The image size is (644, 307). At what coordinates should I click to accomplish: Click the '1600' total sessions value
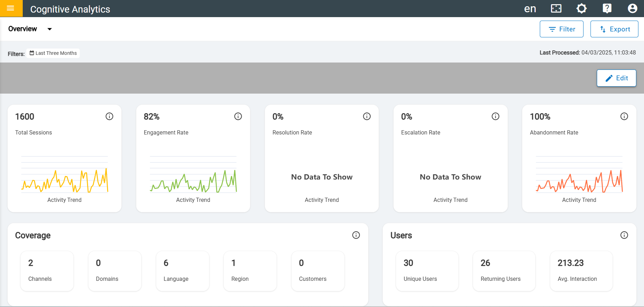point(24,117)
